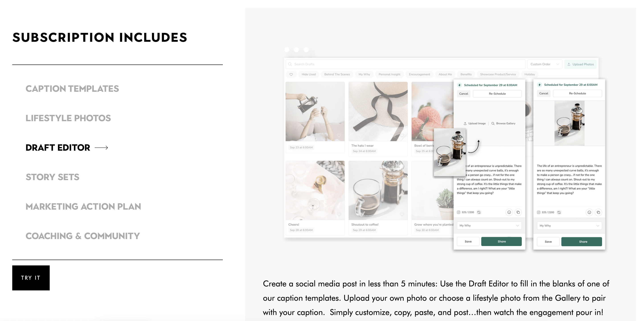Click the TRY IT button
644x321 pixels.
(x=31, y=278)
